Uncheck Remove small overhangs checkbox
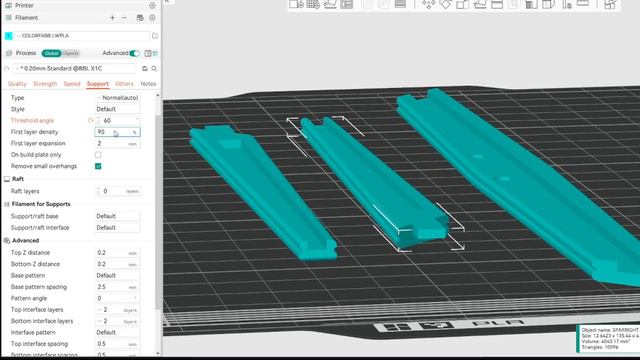This screenshot has height=360, width=640. pyautogui.click(x=98, y=166)
